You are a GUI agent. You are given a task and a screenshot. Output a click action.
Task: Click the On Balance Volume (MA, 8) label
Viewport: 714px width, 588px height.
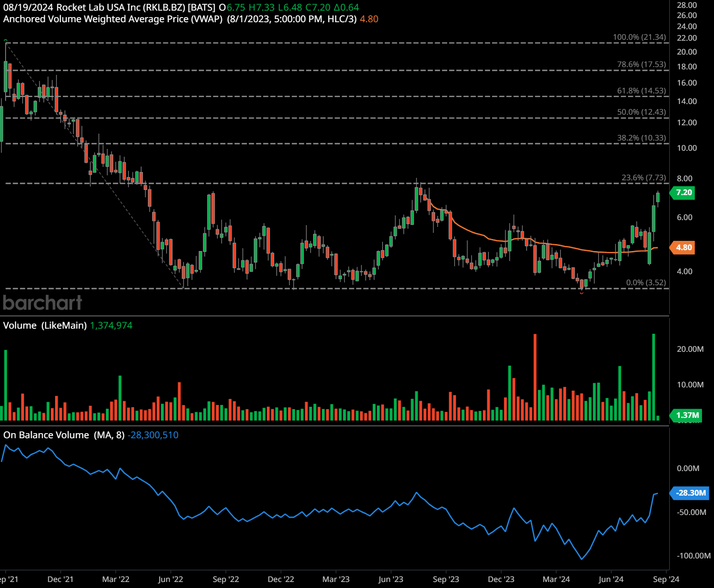click(x=64, y=435)
